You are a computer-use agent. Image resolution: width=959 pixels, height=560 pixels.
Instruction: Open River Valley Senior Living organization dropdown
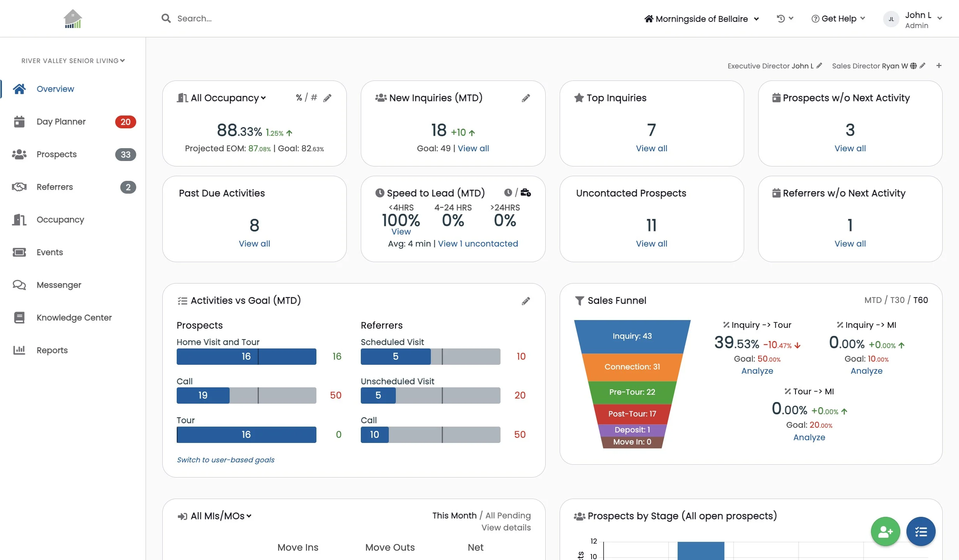[x=73, y=61]
